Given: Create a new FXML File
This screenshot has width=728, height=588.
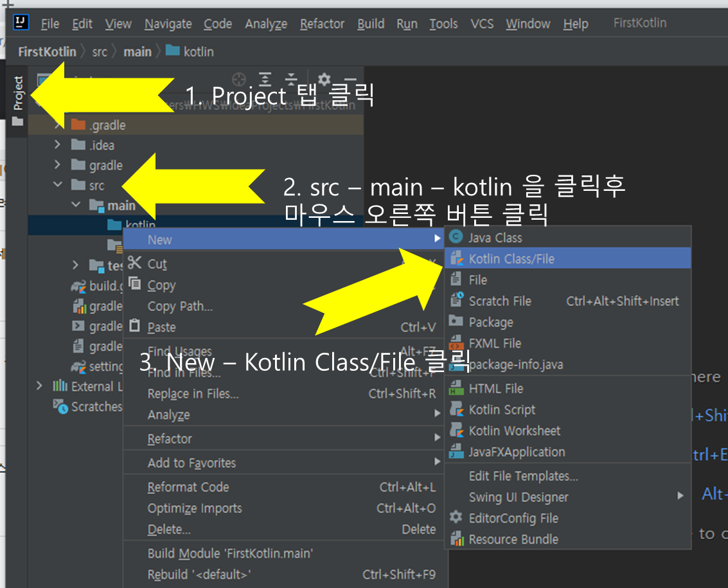Looking at the screenshot, I should click(568, 343).
